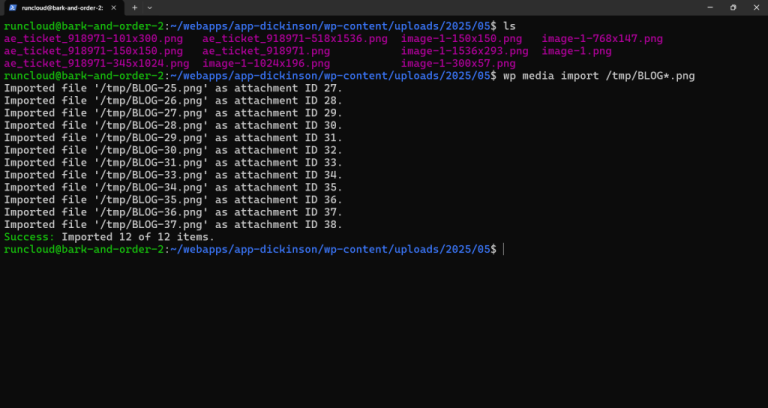The width and height of the screenshot is (768, 408).
Task: Click the BLOG-25.png imported line
Action: tap(172, 88)
